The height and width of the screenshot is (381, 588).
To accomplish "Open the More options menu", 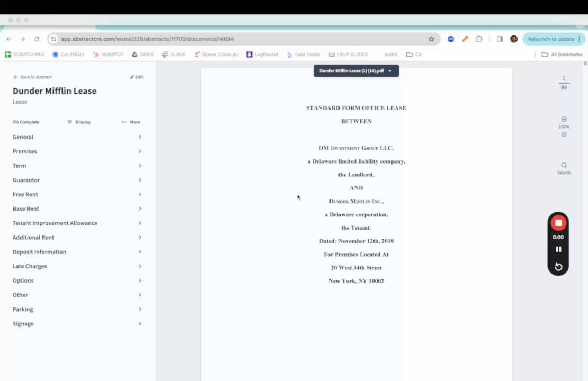I will [x=131, y=122].
